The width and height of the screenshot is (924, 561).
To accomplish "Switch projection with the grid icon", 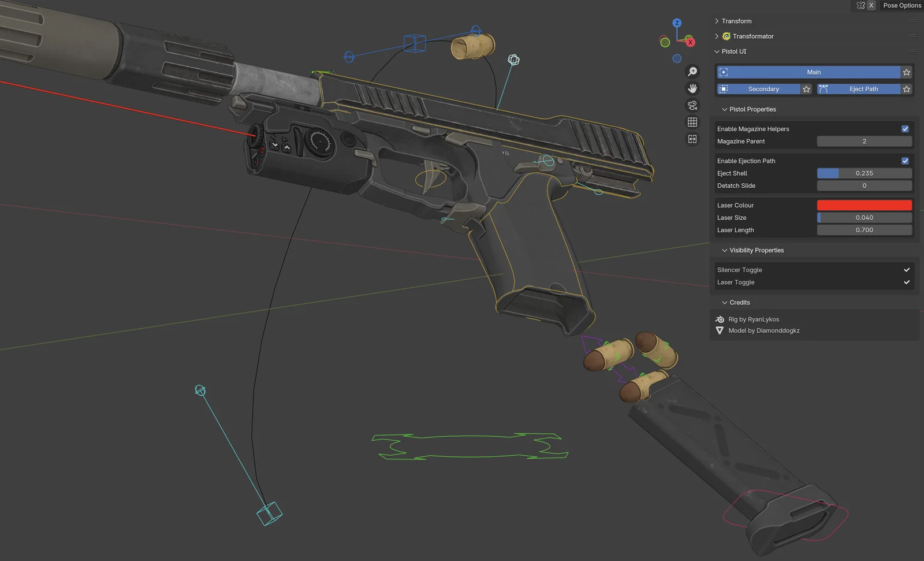I will 692,122.
